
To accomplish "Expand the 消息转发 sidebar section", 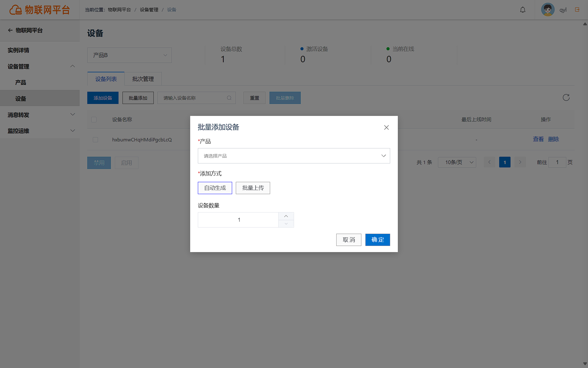I will coord(40,115).
